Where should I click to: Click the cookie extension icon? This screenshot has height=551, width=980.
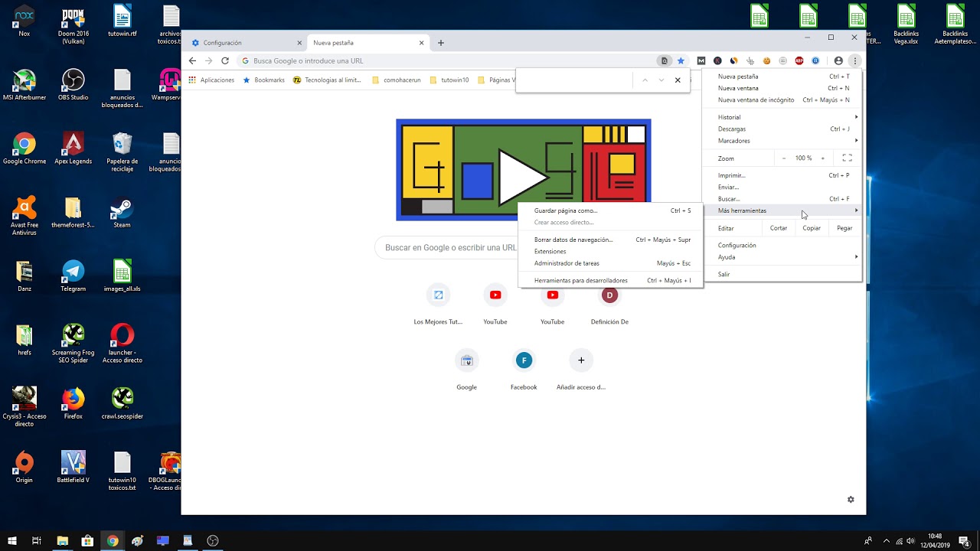[x=766, y=61]
